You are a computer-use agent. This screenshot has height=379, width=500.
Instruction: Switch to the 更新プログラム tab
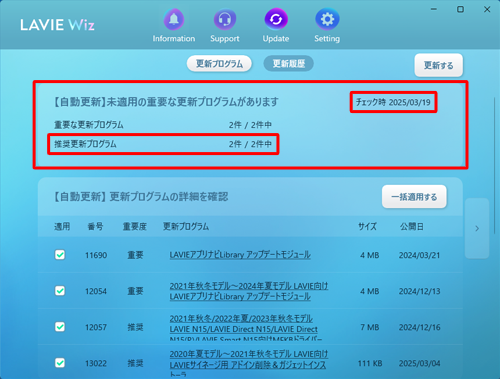(219, 64)
